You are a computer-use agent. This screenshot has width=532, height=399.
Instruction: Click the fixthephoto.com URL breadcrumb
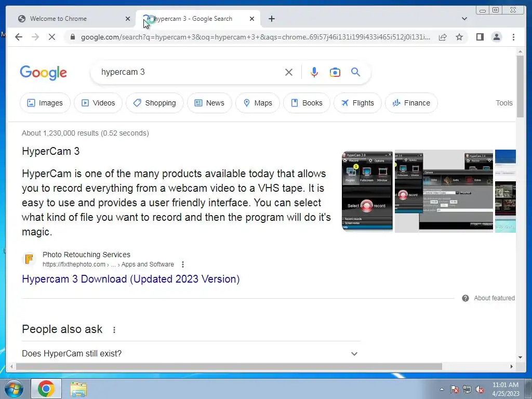108,264
